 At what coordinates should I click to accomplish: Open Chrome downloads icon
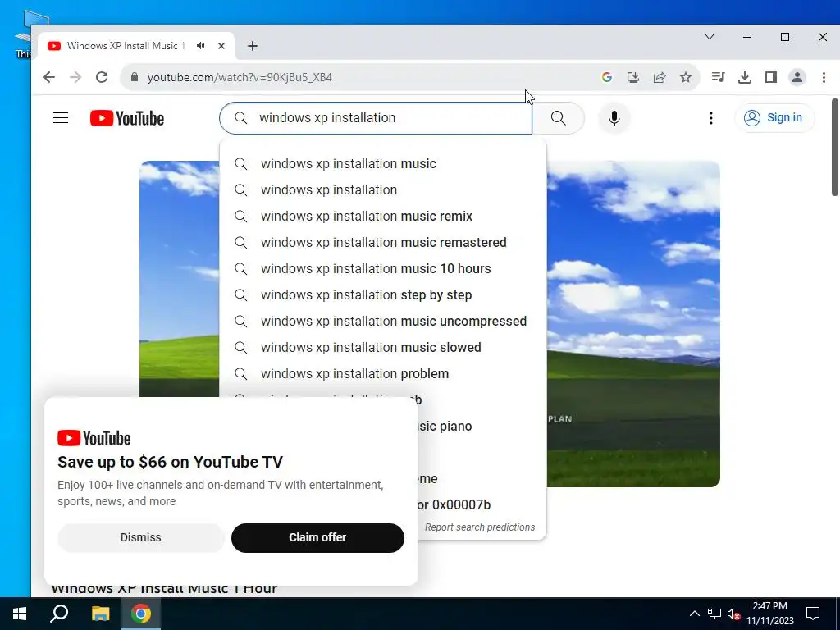click(745, 77)
